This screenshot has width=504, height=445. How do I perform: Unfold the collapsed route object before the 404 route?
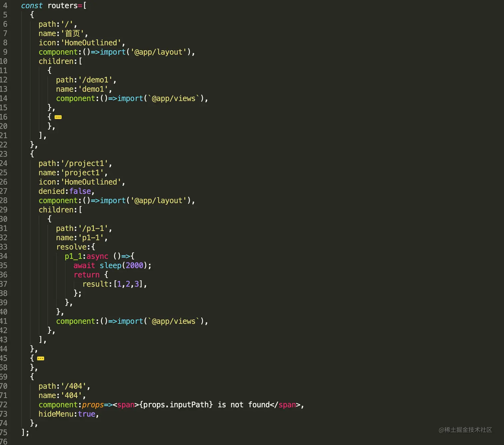tap(41, 359)
